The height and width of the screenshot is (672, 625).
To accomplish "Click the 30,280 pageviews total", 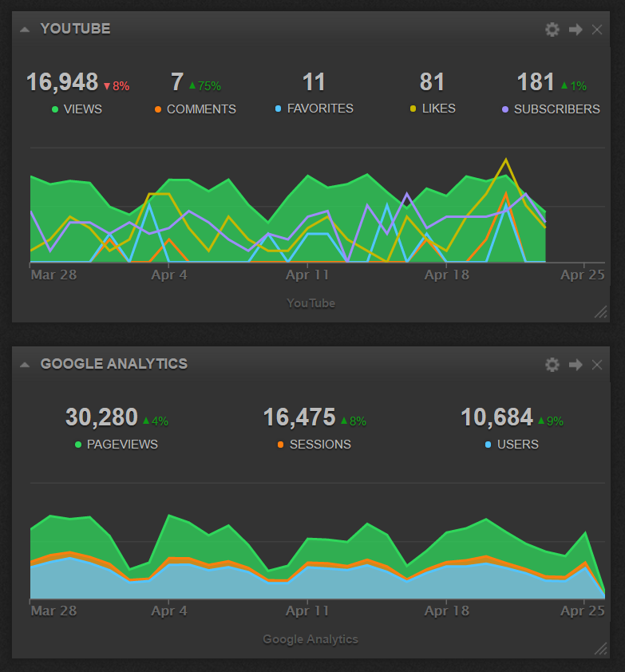I will tap(101, 417).
